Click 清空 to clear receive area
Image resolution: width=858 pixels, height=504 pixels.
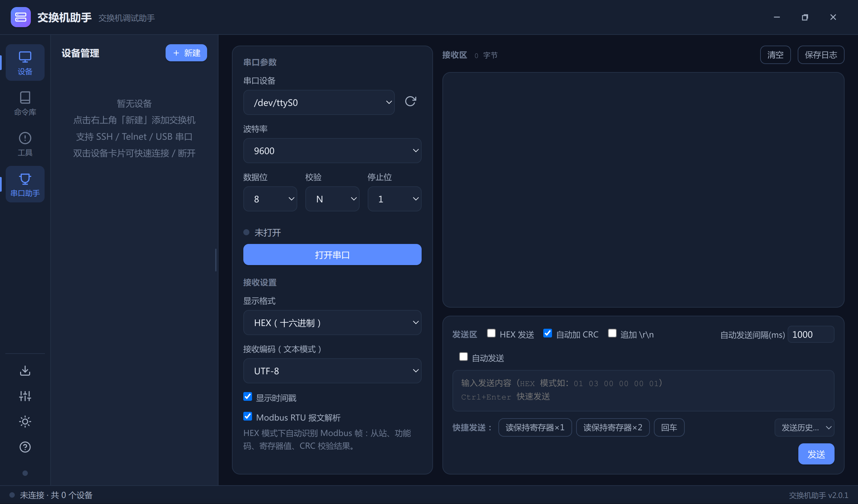point(775,55)
